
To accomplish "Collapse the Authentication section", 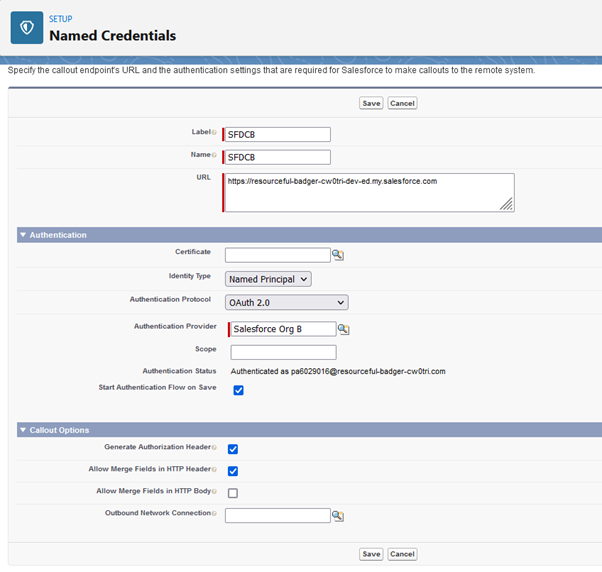I will point(23,235).
